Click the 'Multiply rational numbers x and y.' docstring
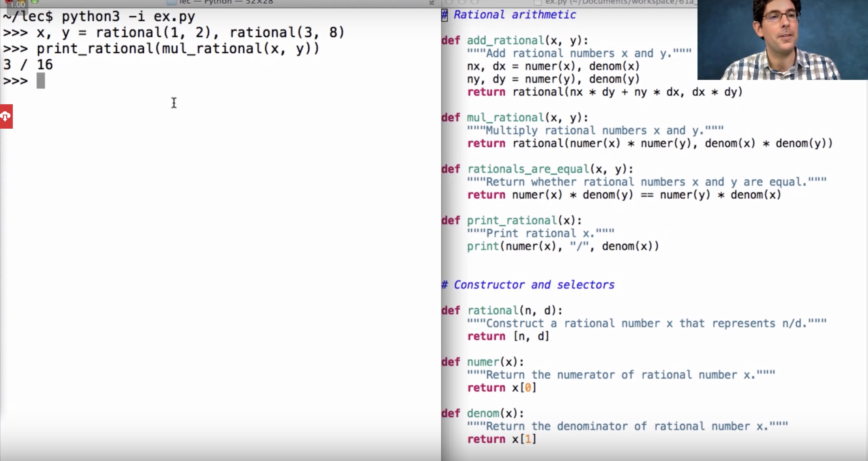 coord(595,131)
